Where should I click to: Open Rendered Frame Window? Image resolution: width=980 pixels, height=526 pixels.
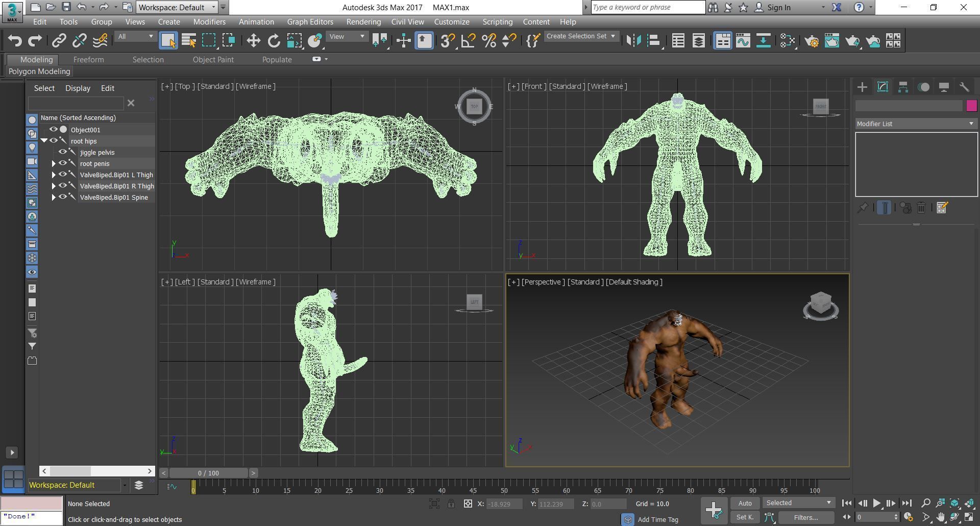pos(832,41)
